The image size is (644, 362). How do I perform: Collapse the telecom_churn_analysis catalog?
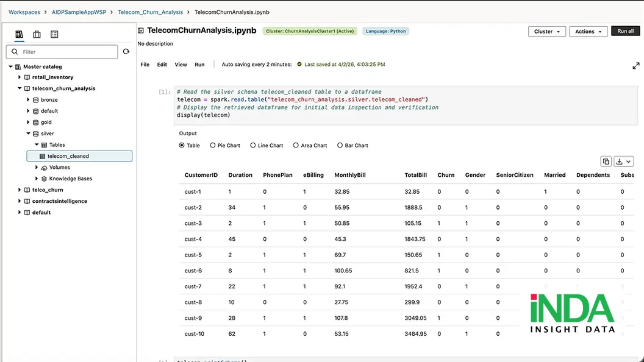coord(20,88)
